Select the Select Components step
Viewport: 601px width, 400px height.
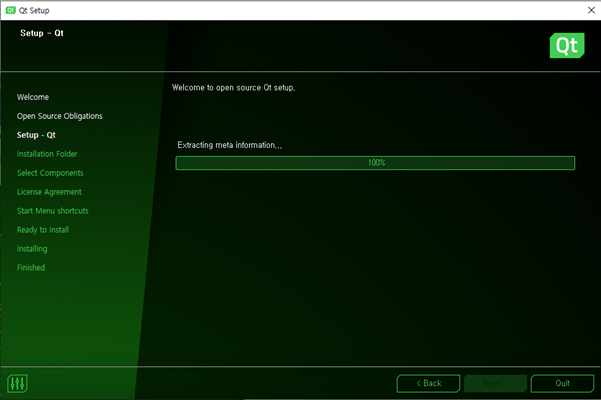coord(50,173)
